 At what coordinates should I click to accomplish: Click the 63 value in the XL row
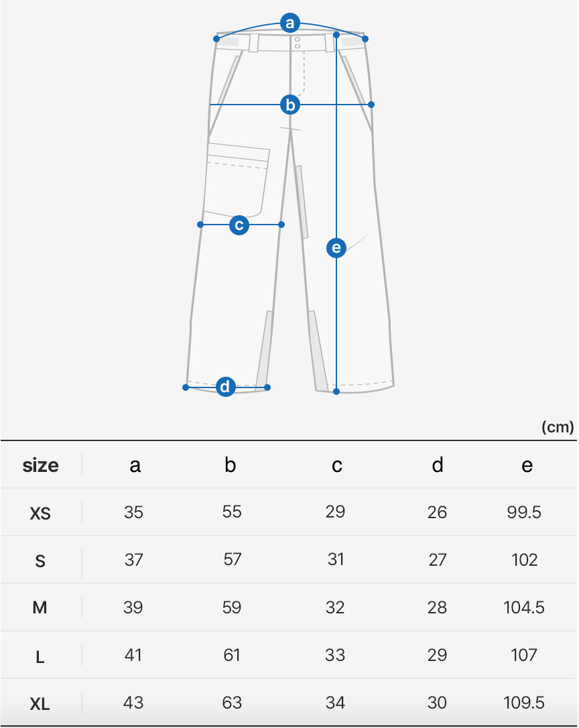[232, 703]
